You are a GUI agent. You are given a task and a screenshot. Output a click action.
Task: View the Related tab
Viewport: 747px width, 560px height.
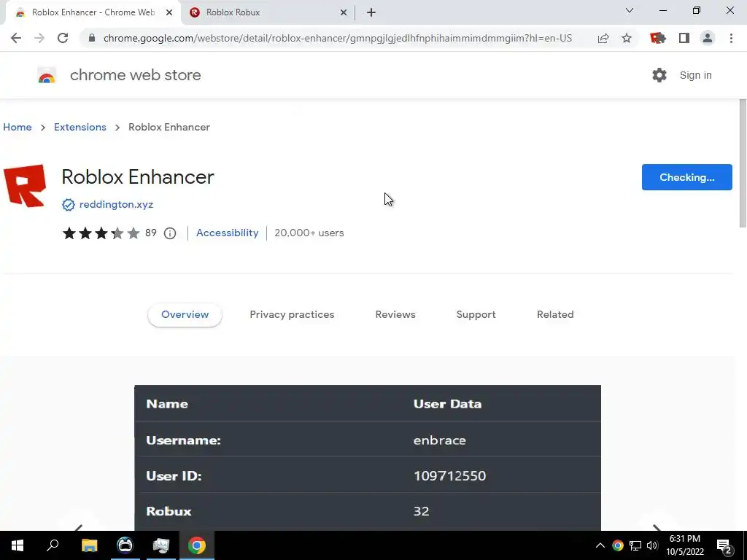(x=555, y=315)
